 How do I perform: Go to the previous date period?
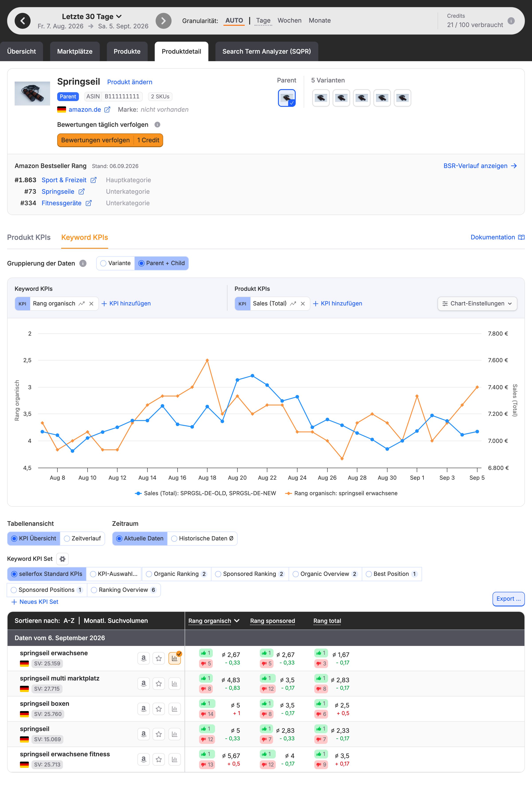click(23, 21)
